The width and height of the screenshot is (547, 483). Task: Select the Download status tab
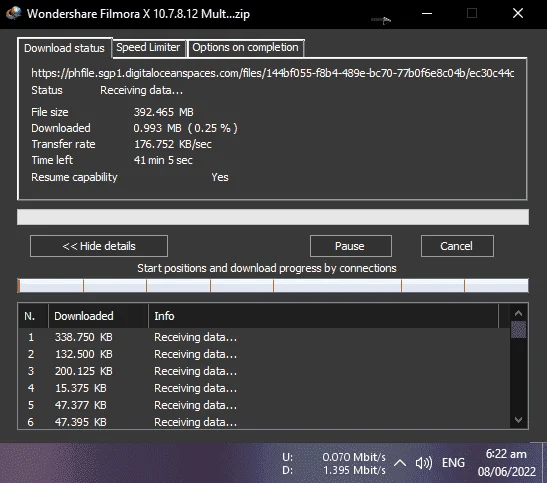click(65, 48)
